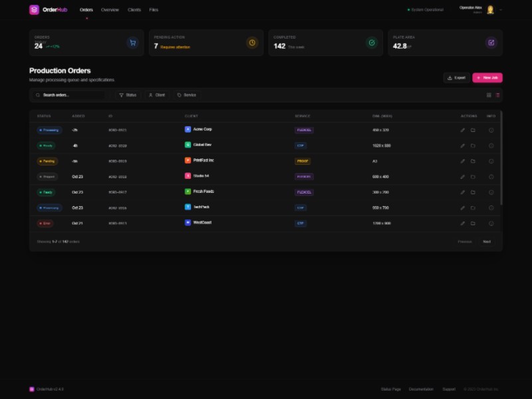The width and height of the screenshot is (532, 399).
Task: Go to the Overview tab
Action: 110,10
